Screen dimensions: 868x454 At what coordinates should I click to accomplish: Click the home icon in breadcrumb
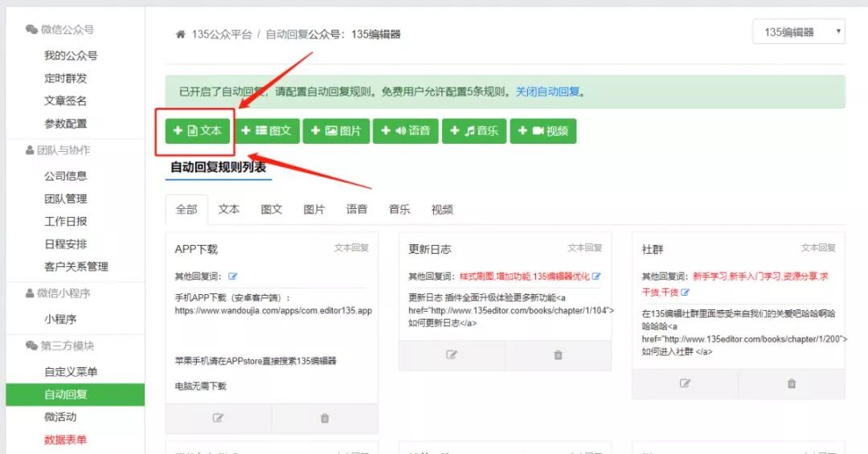[x=181, y=35]
